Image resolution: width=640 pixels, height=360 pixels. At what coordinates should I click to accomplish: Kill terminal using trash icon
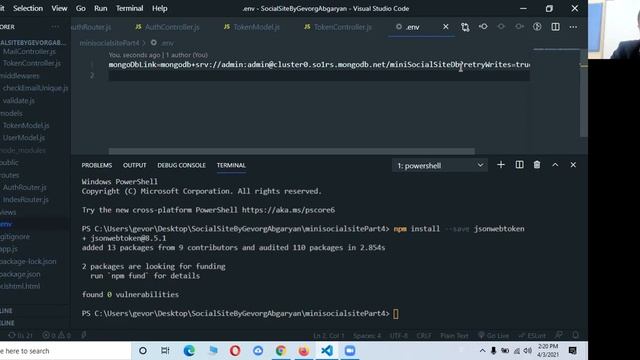point(537,165)
